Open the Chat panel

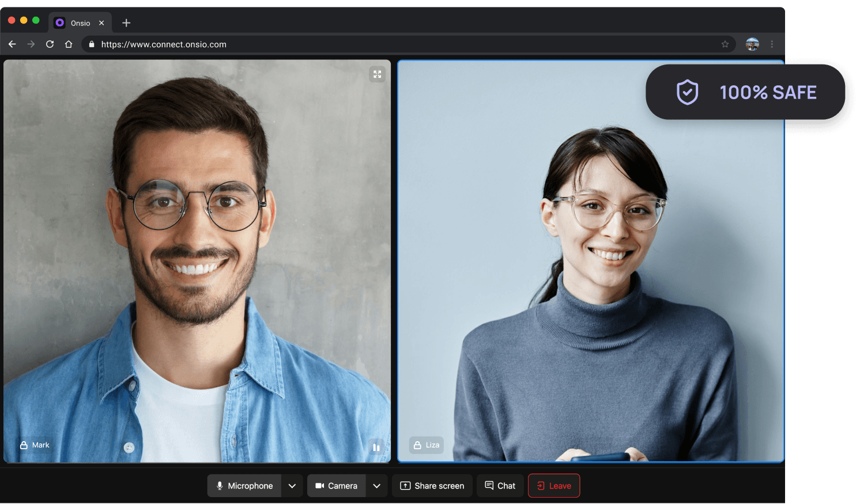[x=500, y=486]
